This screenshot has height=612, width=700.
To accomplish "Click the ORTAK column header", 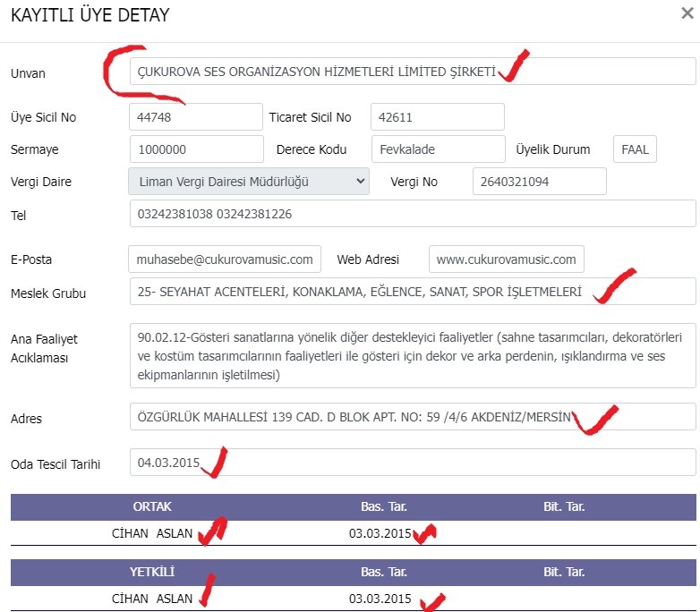I will click(152, 506).
